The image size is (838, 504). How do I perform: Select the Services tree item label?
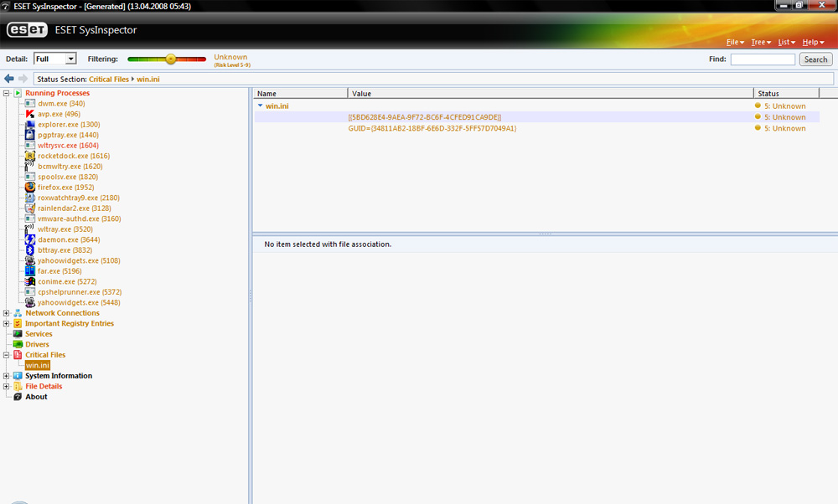39,334
